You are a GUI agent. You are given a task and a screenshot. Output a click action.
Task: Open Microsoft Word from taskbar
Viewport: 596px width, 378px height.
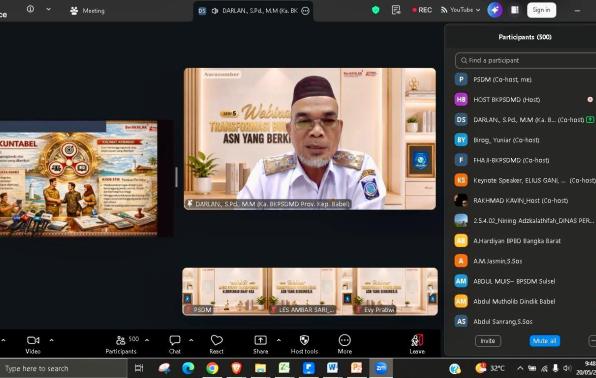332,368
